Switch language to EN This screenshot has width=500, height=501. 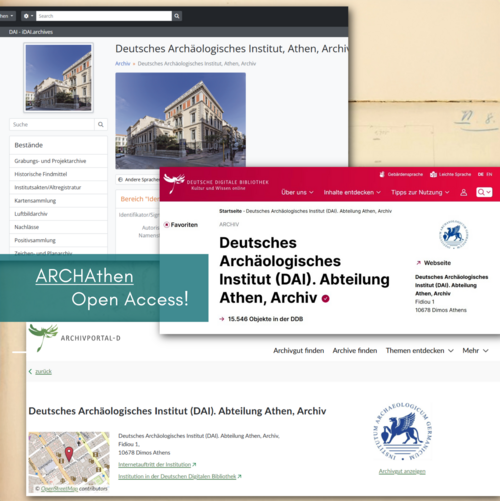(x=489, y=174)
